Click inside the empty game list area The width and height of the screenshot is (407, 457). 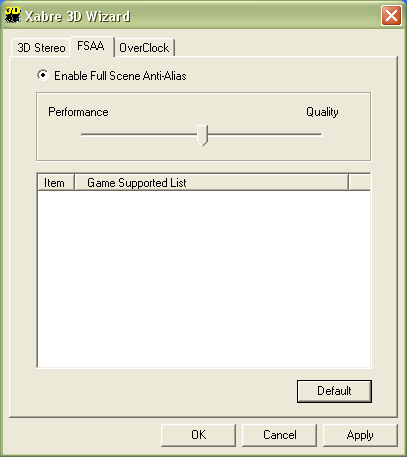tap(204, 279)
